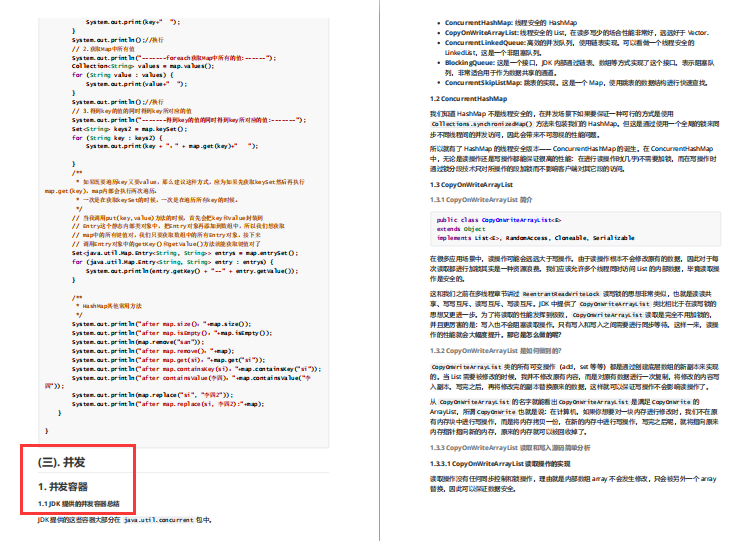Click the bullet term "ConcurrentLinkedQueue:"

485,43
